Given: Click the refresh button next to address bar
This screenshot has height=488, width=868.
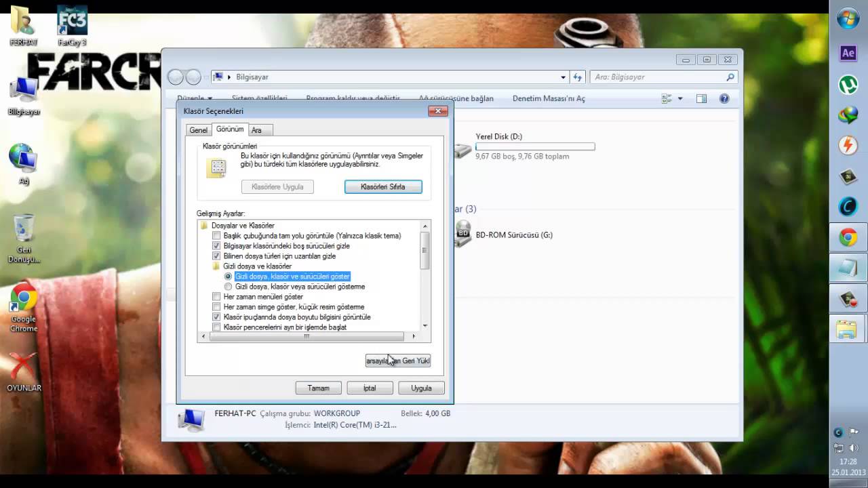Looking at the screenshot, I should point(577,77).
